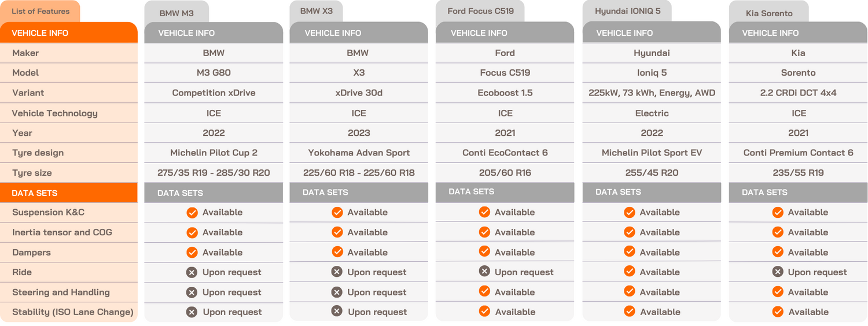The image size is (868, 326).
Task: Open the BMW M3 tab
Action: tap(177, 13)
